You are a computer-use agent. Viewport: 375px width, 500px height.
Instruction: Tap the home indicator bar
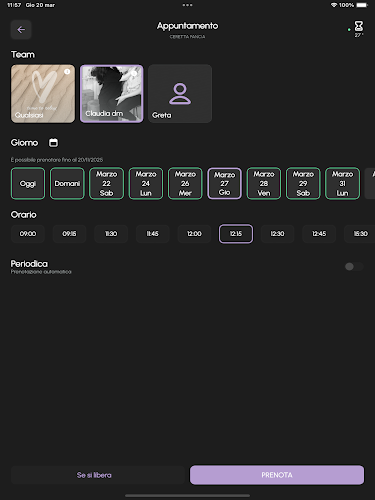tap(187, 496)
